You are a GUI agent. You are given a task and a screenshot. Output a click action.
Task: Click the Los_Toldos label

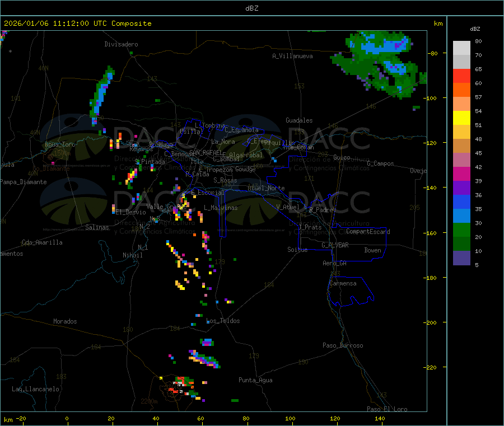pyautogui.click(x=223, y=321)
